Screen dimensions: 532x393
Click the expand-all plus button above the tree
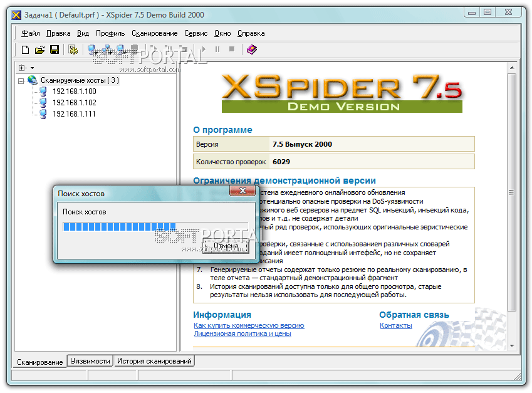pyautogui.click(x=22, y=68)
